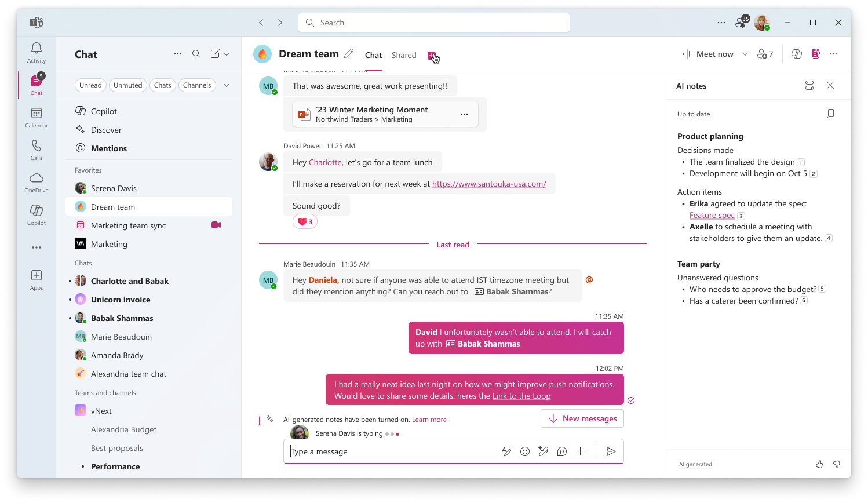Send message with the paper plane icon
Image resolution: width=868 pixels, height=503 pixels.
point(611,451)
